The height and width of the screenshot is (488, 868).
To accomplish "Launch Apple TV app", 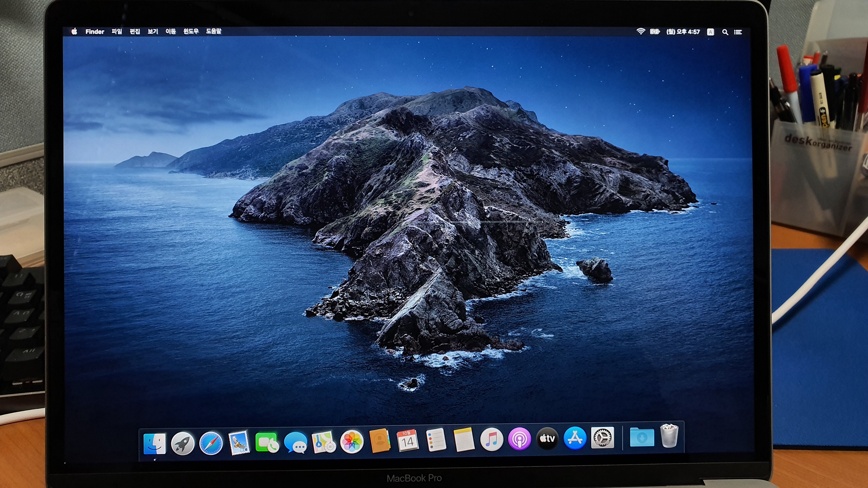I will click(547, 439).
